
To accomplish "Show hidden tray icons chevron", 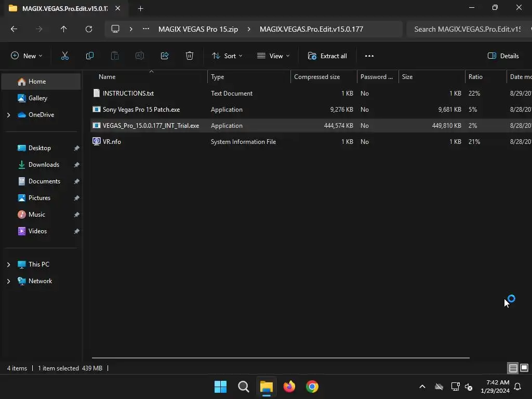I will pyautogui.click(x=422, y=387).
